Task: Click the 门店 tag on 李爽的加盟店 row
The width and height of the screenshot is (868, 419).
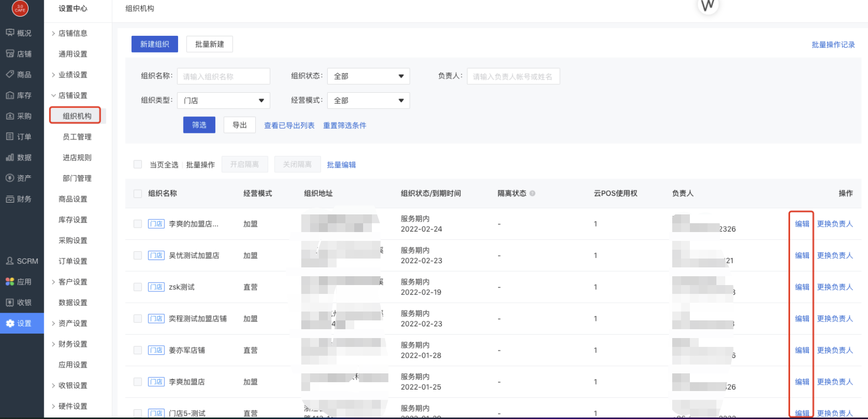Action: point(156,224)
